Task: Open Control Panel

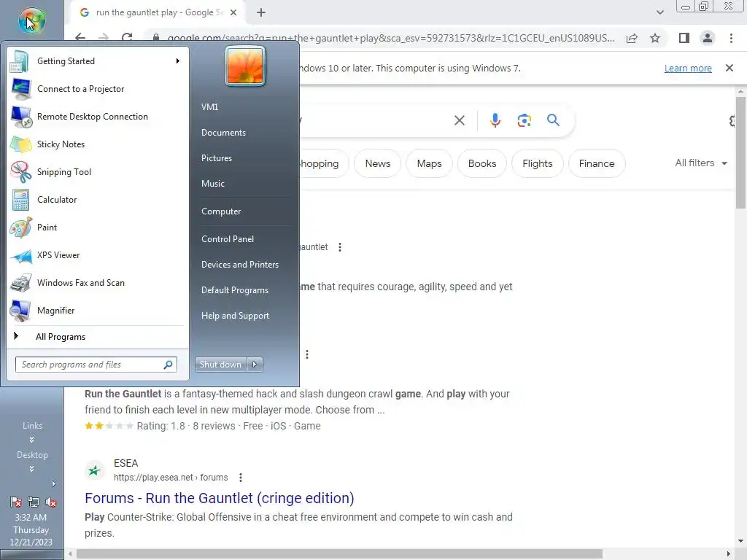Action: (x=228, y=239)
